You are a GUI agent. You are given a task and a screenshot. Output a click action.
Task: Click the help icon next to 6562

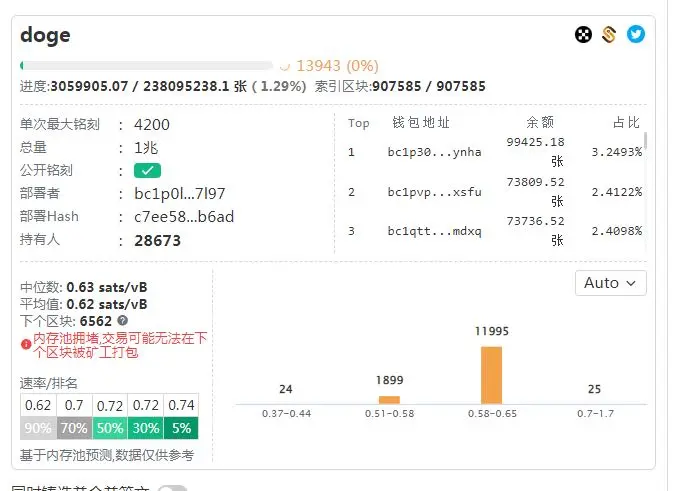tap(123, 321)
